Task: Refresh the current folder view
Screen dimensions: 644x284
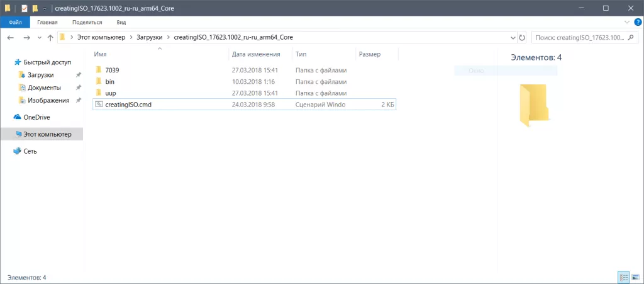Action: (522, 37)
